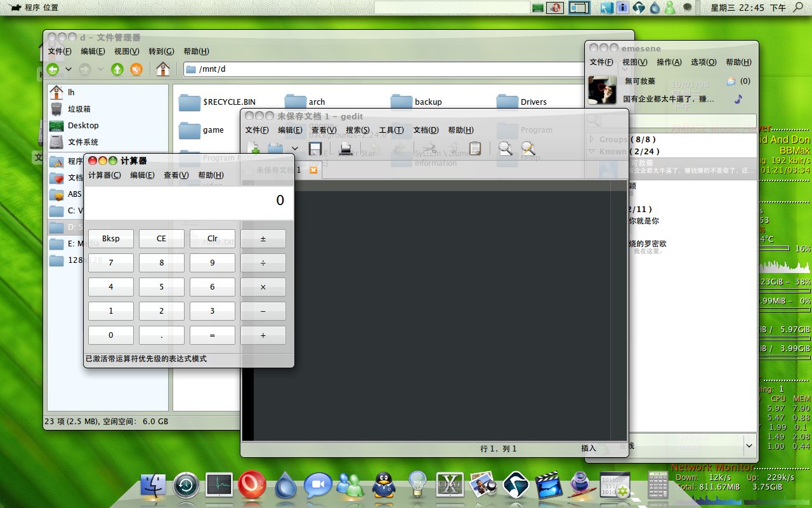Click the Bksp calculator button

(x=111, y=239)
